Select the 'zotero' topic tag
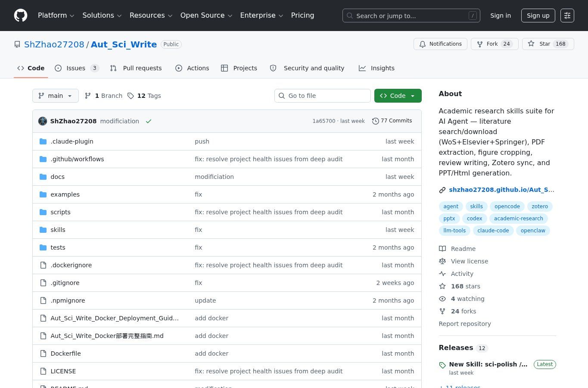588x388 pixels. (540, 207)
